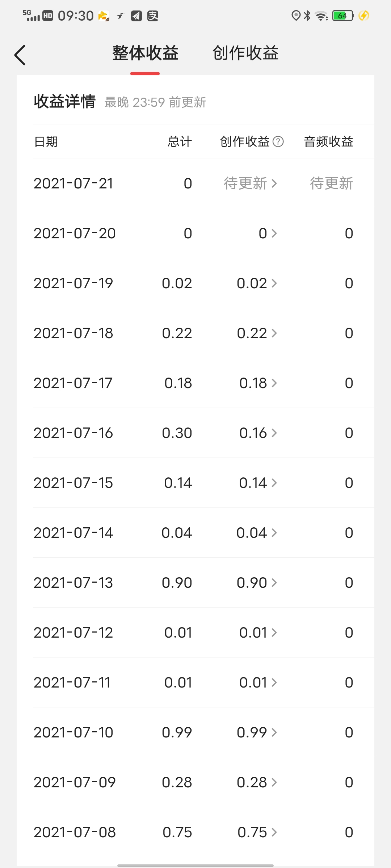The image size is (391, 868).
Task: Expand the 0.99 earnings on 2021-07-10
Action: click(257, 732)
